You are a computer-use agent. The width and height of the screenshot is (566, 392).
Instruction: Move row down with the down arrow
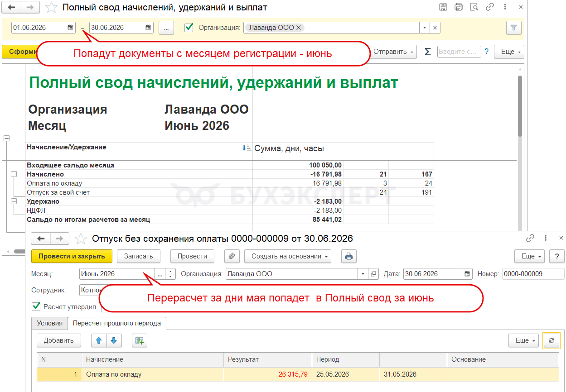pos(114,340)
